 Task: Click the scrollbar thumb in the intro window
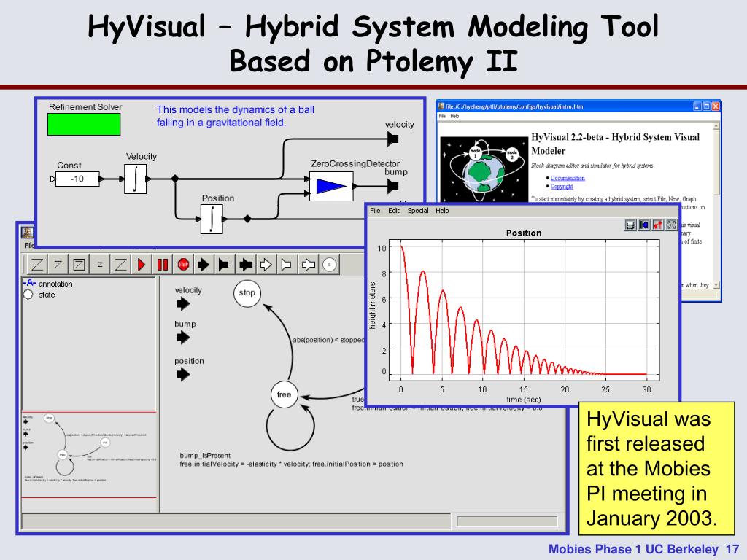[716, 163]
